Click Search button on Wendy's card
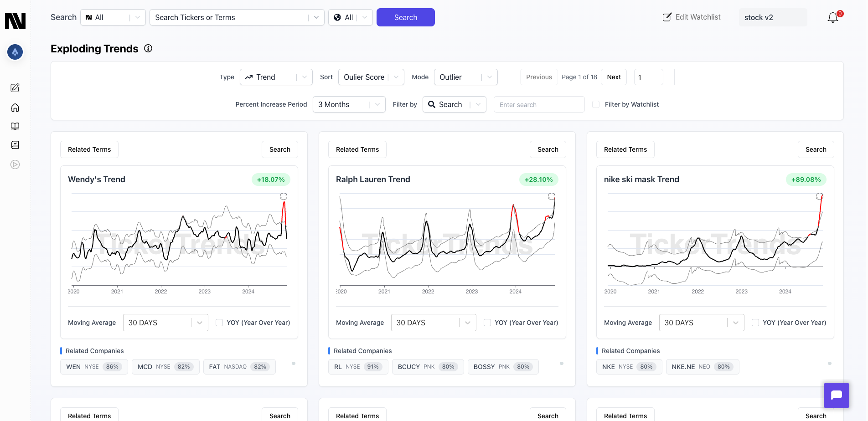Viewport: 868px width, 421px height. point(280,149)
